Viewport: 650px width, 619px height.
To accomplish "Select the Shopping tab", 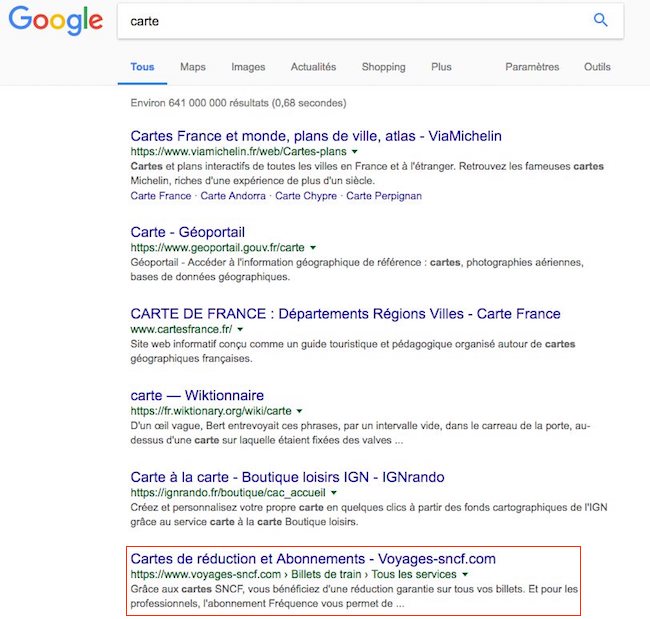I will point(383,67).
